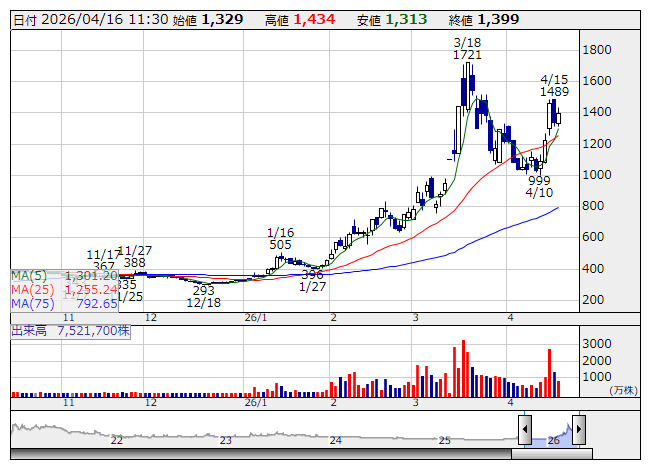This screenshot has height=470, width=653.
Task: Click the horizontal scrollbar thumb at bottom
Action: (552, 454)
